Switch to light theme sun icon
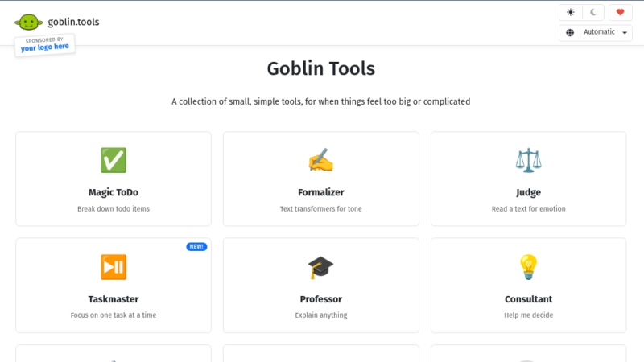Image resolution: width=644 pixels, height=362 pixels. tap(571, 12)
